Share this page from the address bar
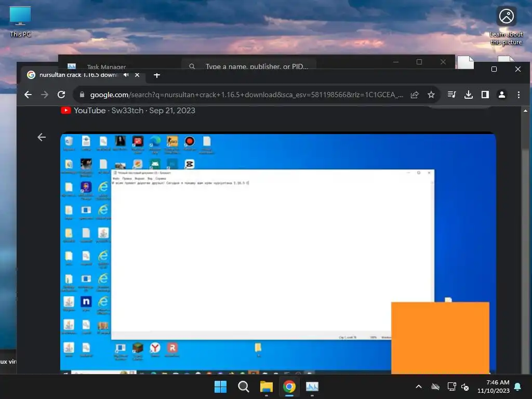The image size is (532, 399). (415, 95)
